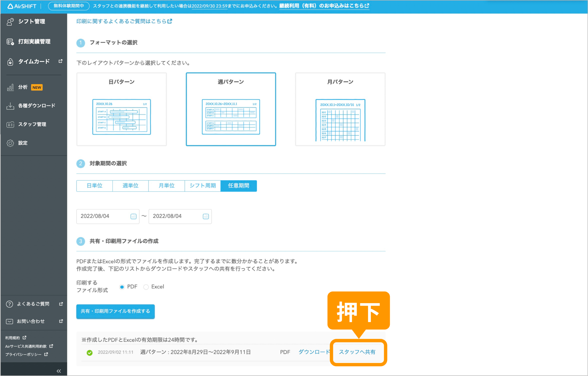The width and height of the screenshot is (588, 376).
Task: Click 設定 gear icon
Action: click(x=10, y=143)
